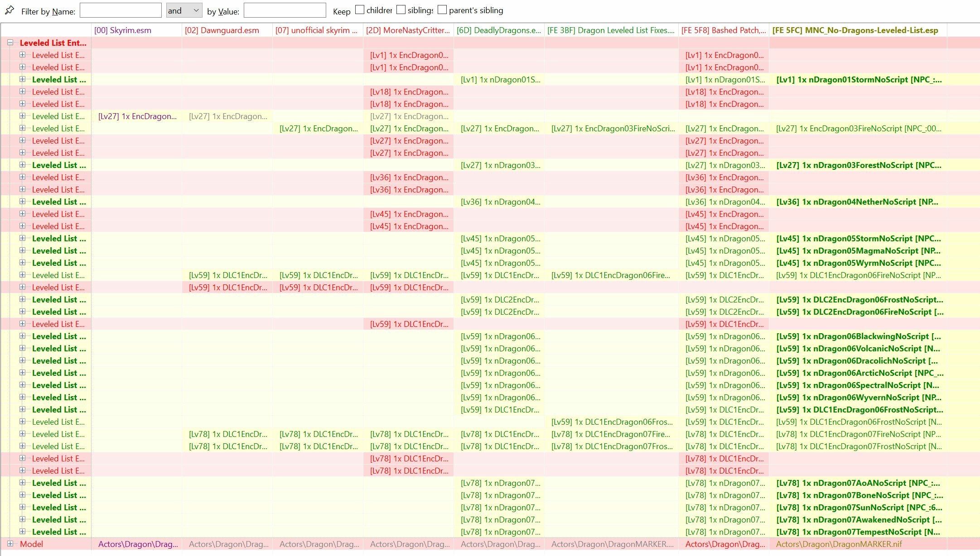This screenshot has width=980, height=556.
Task: Expand the nDragon07AoANoScript leveled list entry
Action: click(x=22, y=483)
